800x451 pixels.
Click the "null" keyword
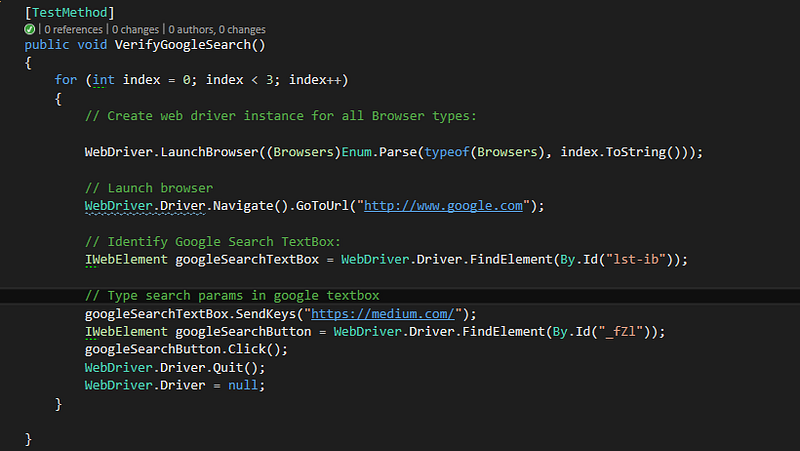(x=243, y=385)
